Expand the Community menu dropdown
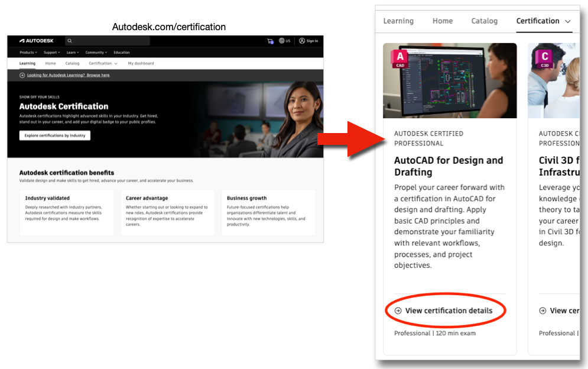Image resolution: width=588 pixels, height=369 pixels. tap(96, 53)
